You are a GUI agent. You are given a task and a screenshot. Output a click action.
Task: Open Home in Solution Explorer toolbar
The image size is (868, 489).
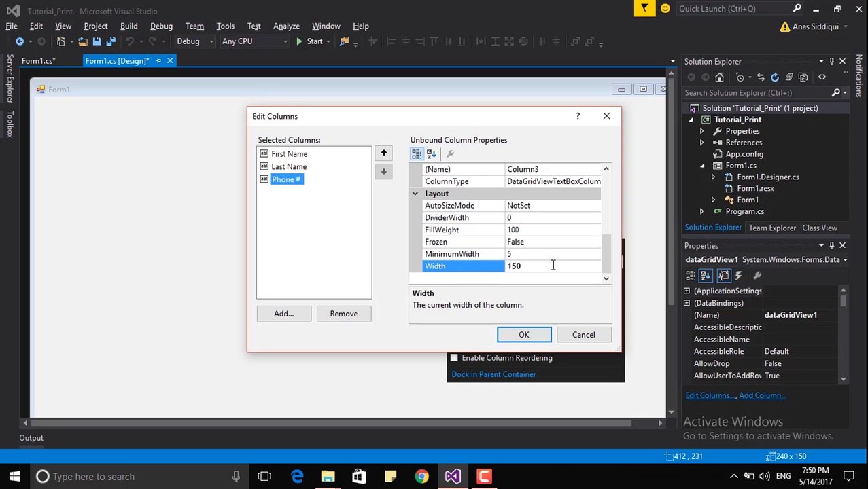pyautogui.click(x=719, y=77)
